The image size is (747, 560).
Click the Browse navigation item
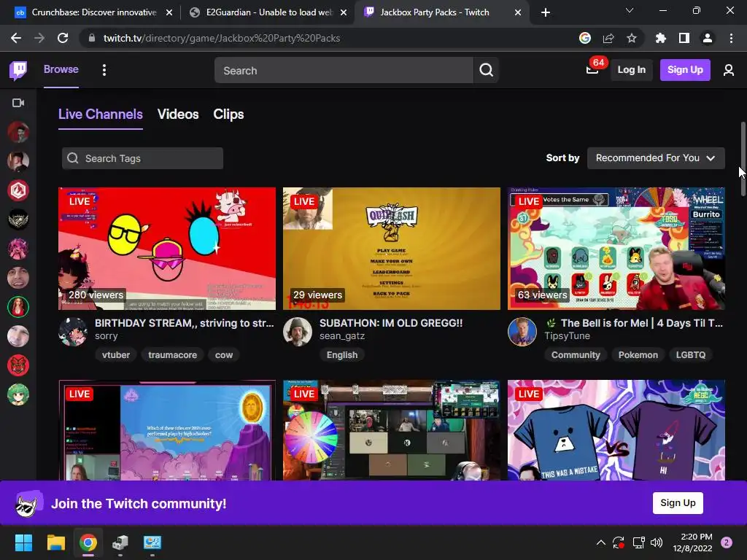point(61,69)
